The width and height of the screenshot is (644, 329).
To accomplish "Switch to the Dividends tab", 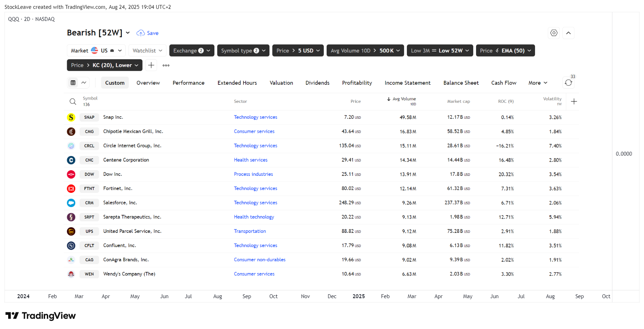I will (x=317, y=83).
